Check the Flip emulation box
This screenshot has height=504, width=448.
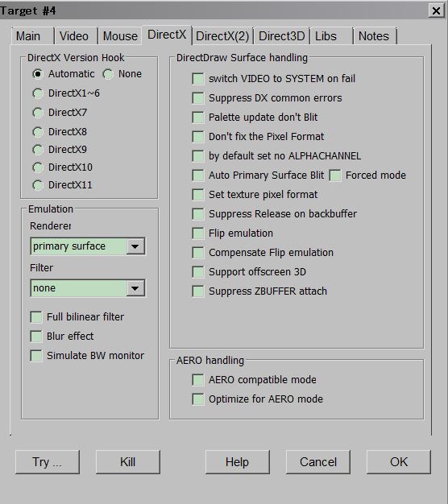[197, 233]
